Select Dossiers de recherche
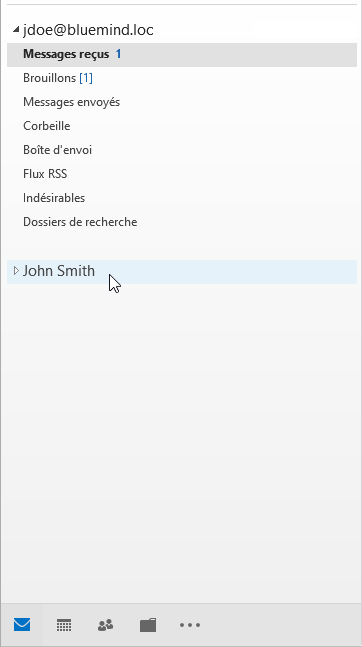This screenshot has width=362, height=647. pyautogui.click(x=182, y=222)
